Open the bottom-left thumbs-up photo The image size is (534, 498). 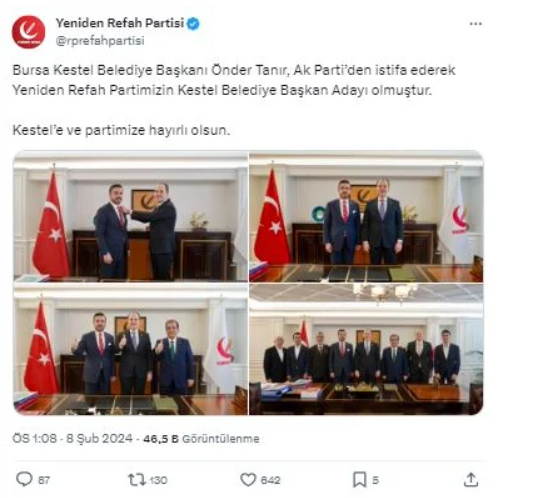tap(130, 349)
